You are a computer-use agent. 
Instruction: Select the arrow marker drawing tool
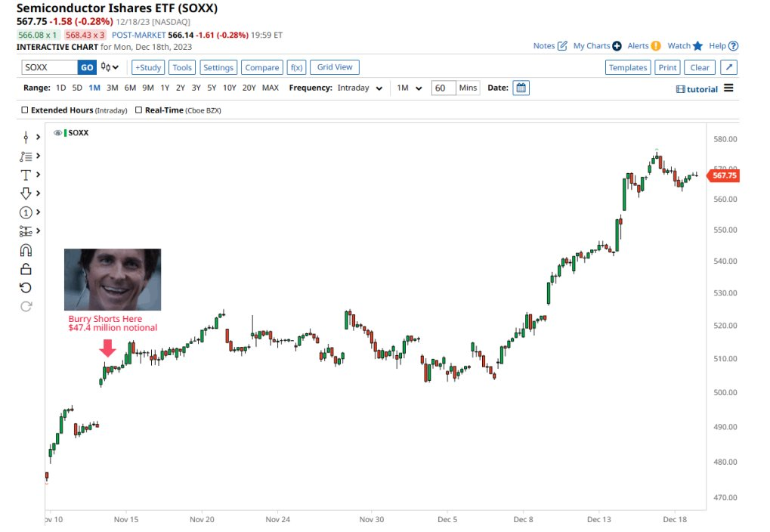pyautogui.click(x=26, y=193)
